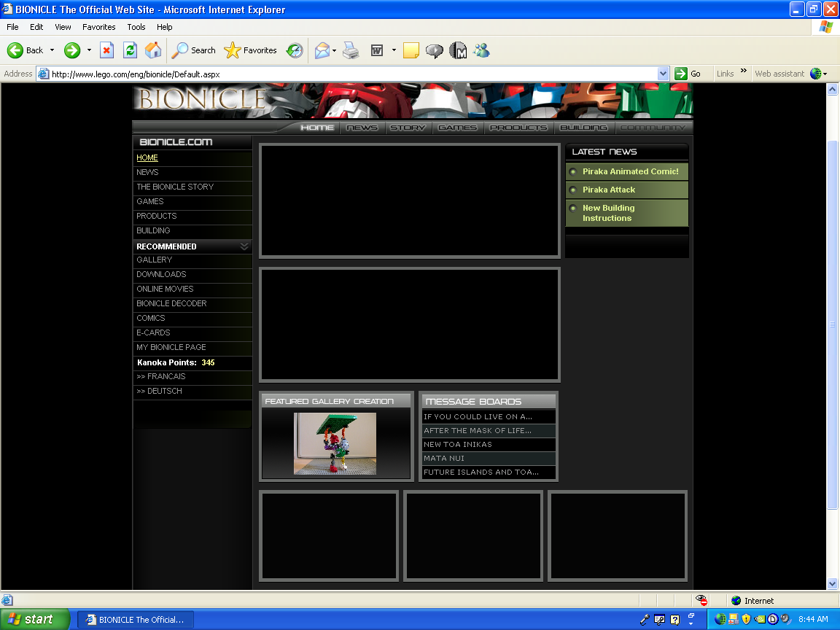840x630 pixels.
Task: Open Favorites star in toolbar
Action: (x=250, y=50)
